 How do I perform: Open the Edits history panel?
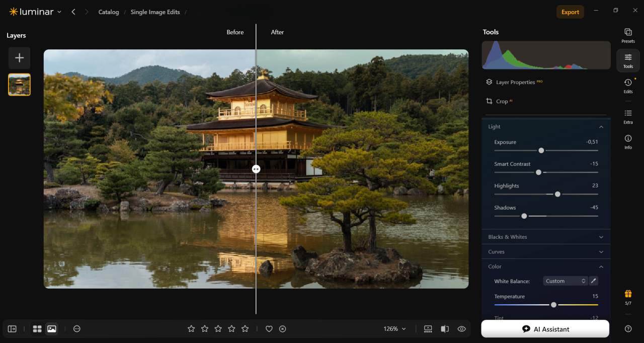pos(628,86)
